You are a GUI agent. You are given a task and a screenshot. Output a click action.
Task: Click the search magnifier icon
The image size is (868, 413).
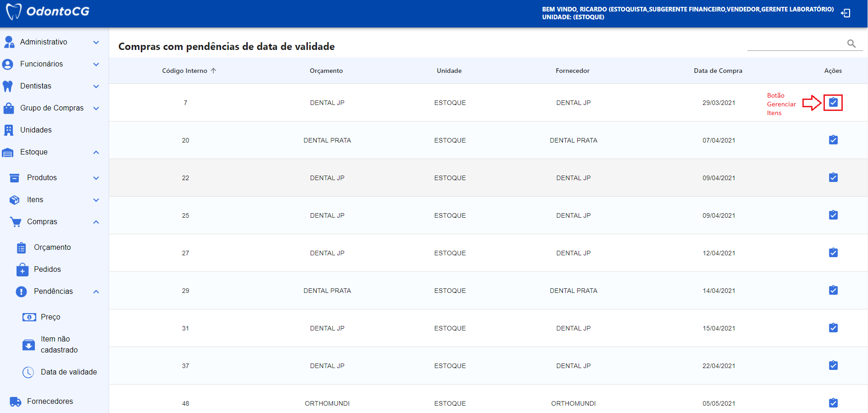pos(851,44)
